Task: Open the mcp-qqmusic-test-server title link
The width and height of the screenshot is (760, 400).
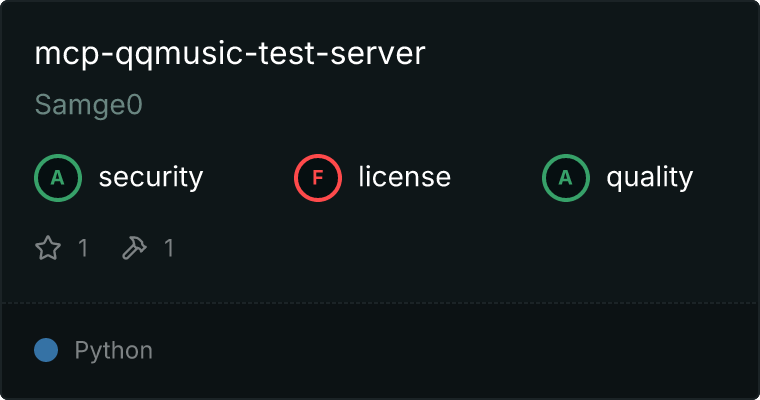Action: tap(230, 55)
